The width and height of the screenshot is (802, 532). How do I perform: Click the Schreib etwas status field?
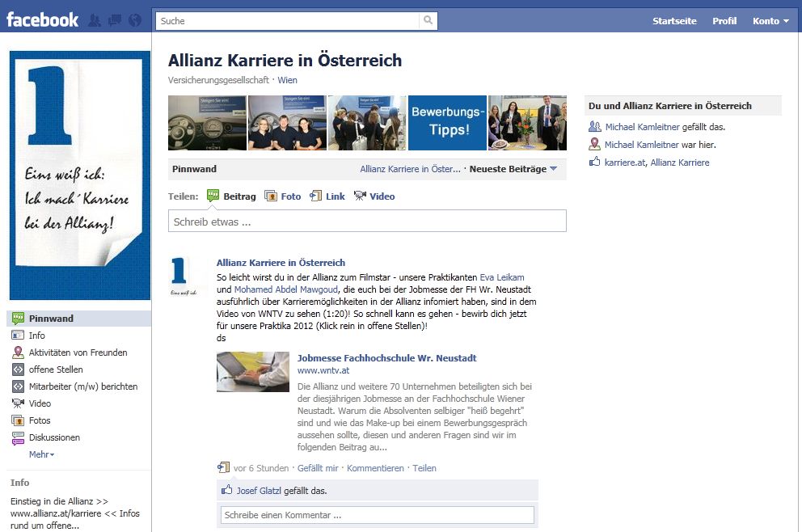pyautogui.click(x=367, y=221)
